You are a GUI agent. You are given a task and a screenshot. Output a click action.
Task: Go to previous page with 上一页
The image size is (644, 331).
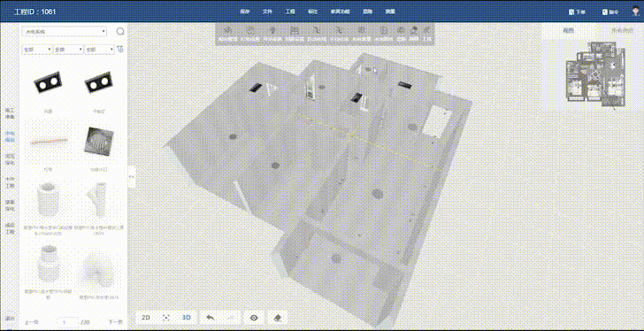click(32, 322)
